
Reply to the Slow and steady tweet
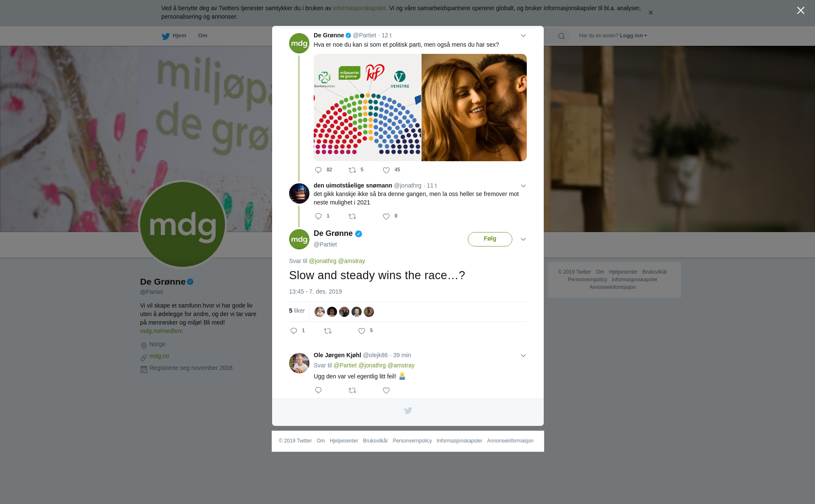pos(294,331)
